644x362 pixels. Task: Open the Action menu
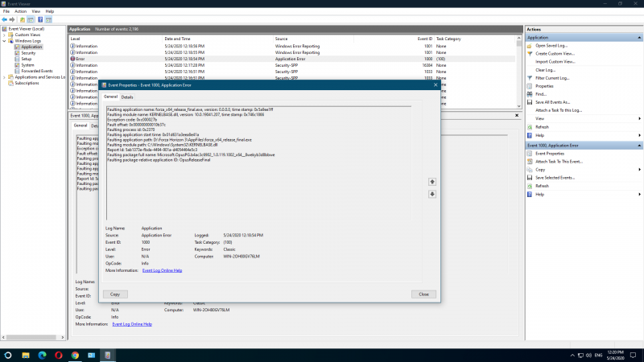20,11
